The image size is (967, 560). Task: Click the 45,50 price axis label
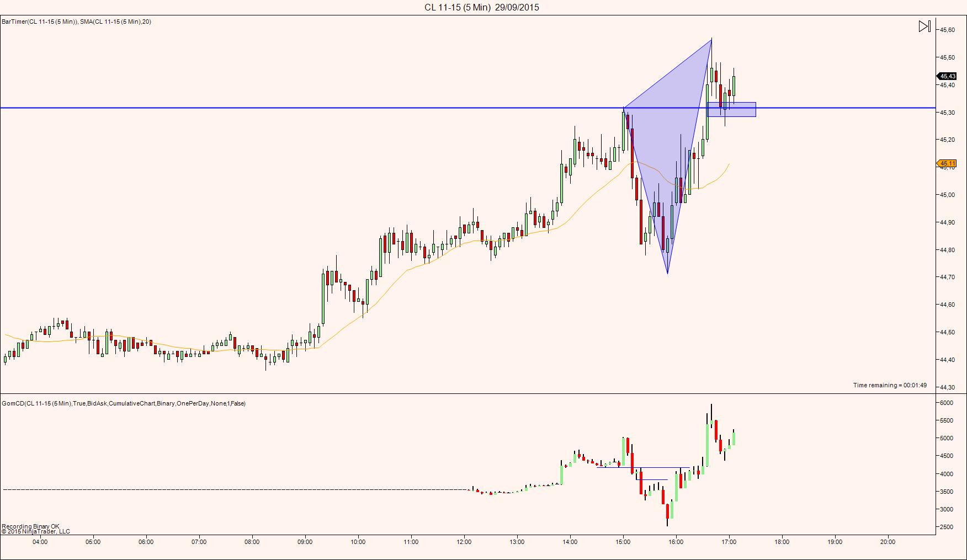(x=947, y=57)
